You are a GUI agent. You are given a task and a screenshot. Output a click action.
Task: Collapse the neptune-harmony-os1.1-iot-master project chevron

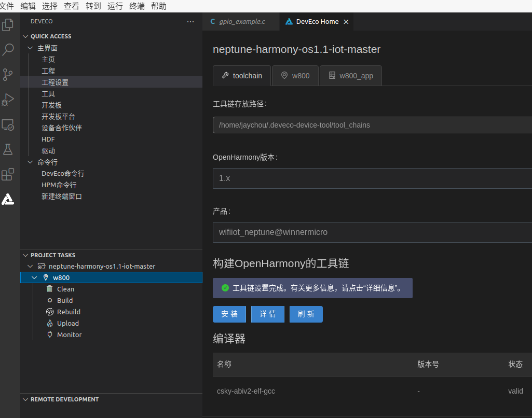[x=30, y=266]
